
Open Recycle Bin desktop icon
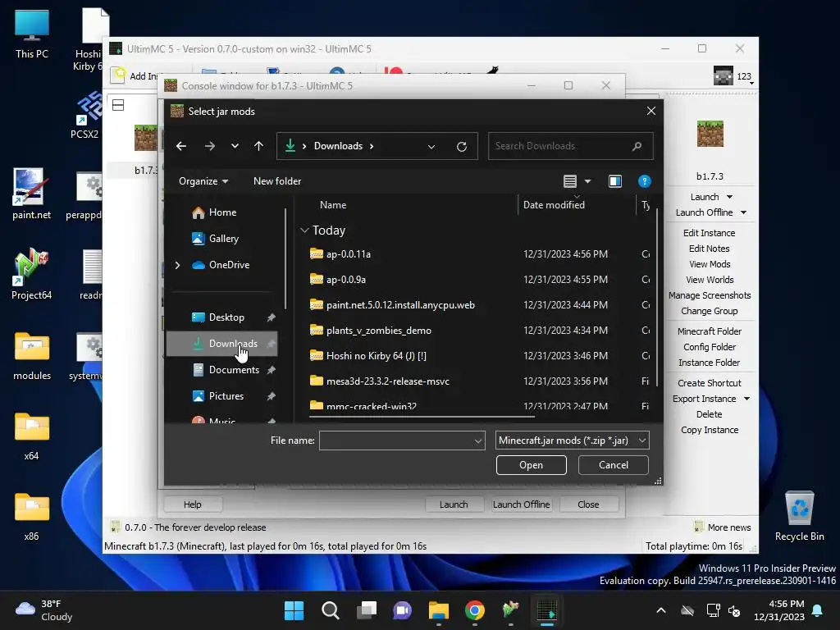click(x=799, y=516)
